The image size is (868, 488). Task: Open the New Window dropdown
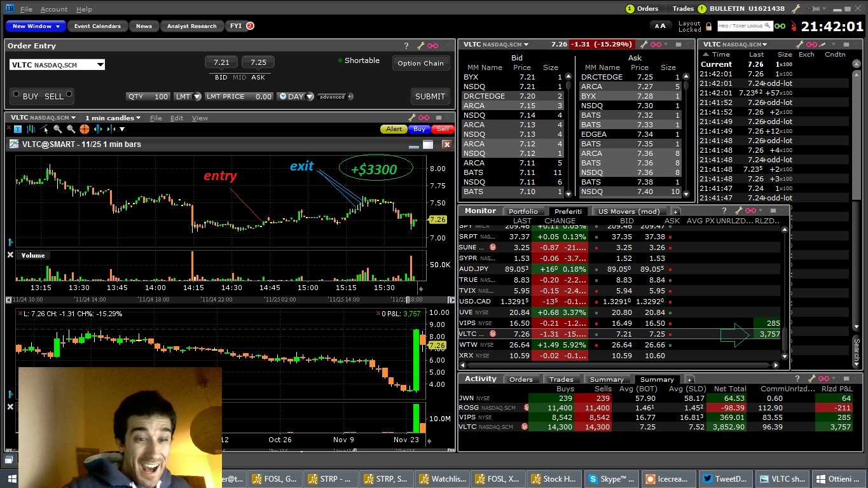[x=36, y=26]
